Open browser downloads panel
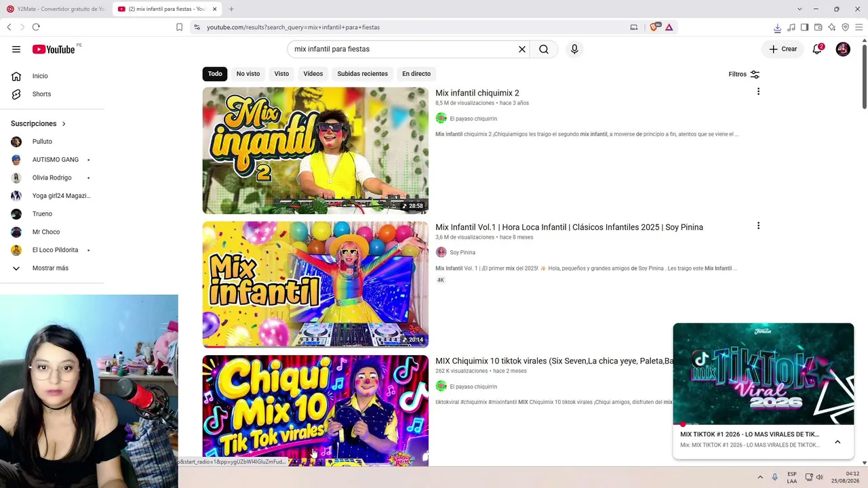868x488 pixels. pos(777,27)
